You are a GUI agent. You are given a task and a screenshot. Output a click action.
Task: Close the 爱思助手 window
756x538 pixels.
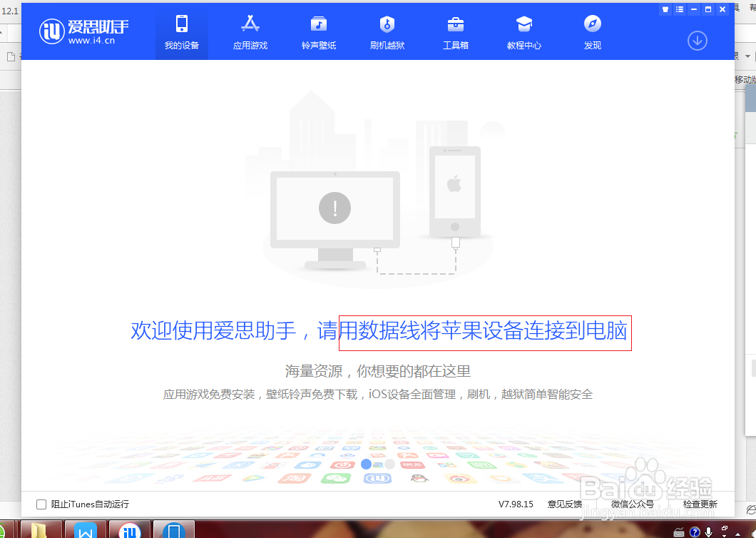(x=722, y=9)
